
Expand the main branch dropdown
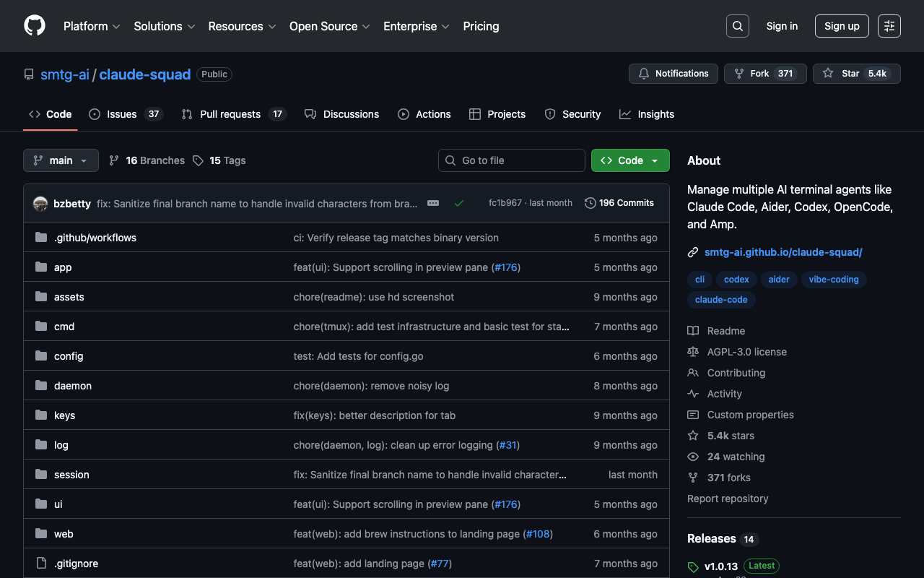pos(61,160)
